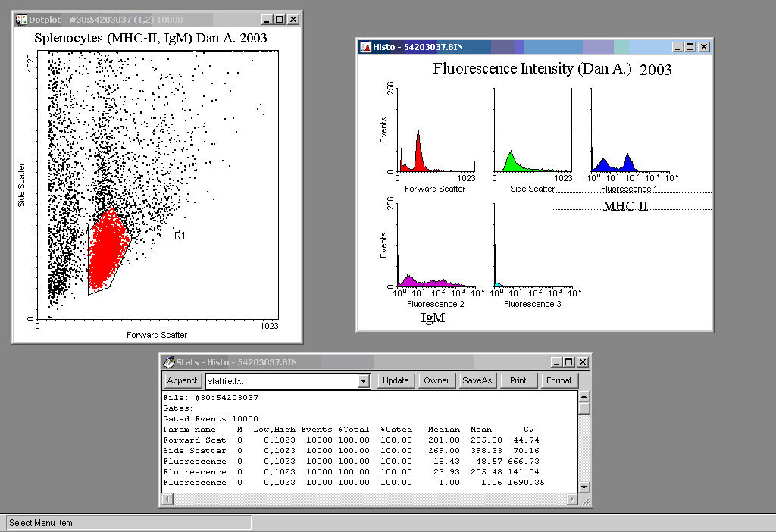
Task: Click the Stats horizontal scrollbar right arrow
Action: pyautogui.click(x=572, y=499)
